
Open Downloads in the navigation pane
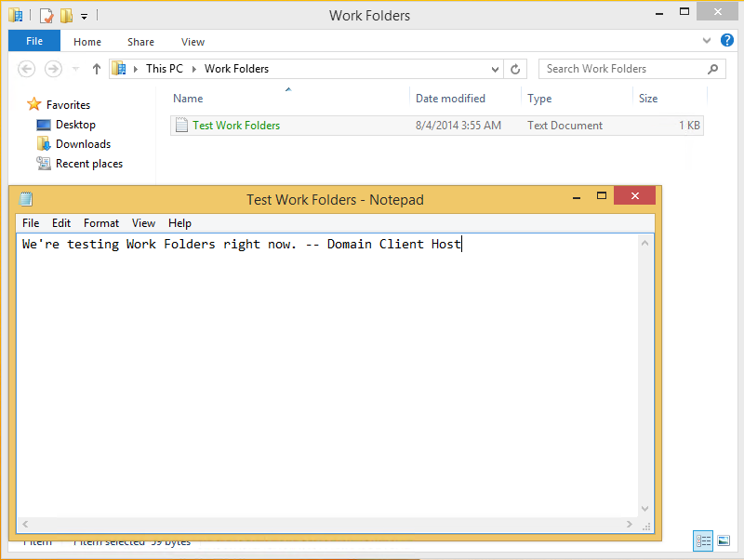[x=83, y=144]
